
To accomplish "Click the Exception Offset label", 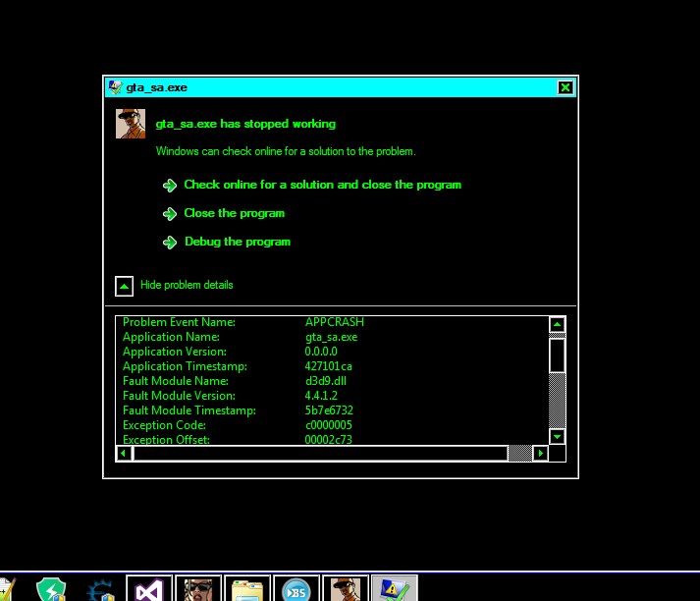I will point(166,439).
